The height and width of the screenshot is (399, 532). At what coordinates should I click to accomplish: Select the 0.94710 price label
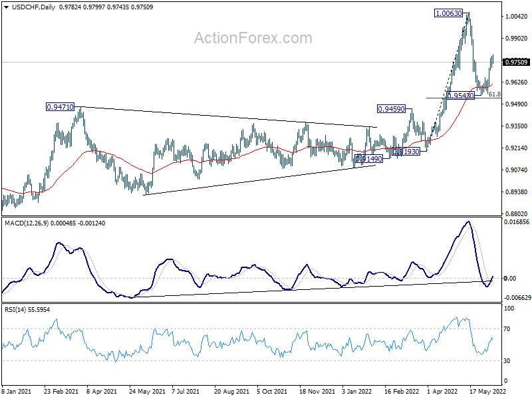point(60,107)
